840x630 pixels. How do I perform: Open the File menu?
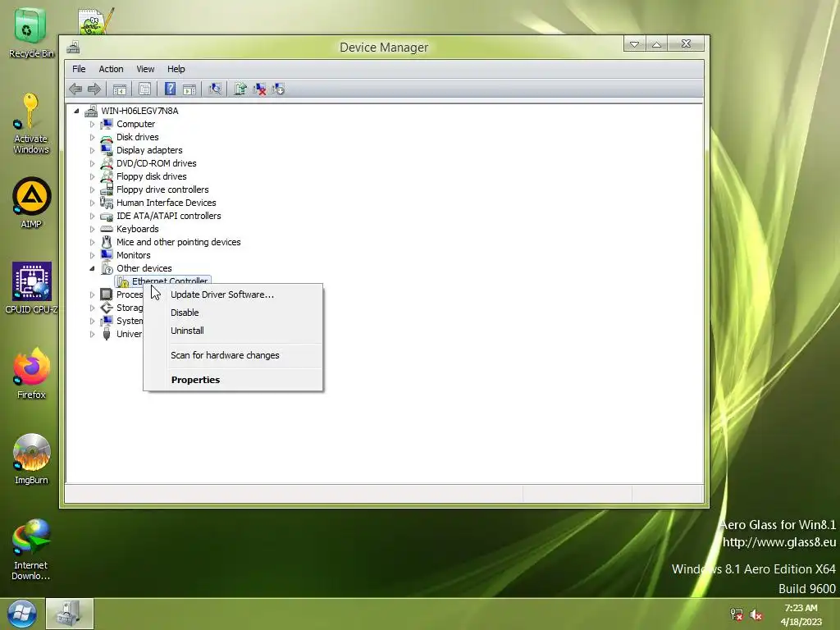(x=79, y=69)
